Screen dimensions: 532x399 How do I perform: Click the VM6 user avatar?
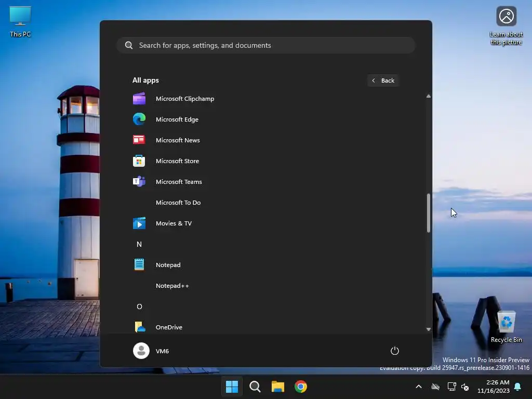(x=141, y=351)
